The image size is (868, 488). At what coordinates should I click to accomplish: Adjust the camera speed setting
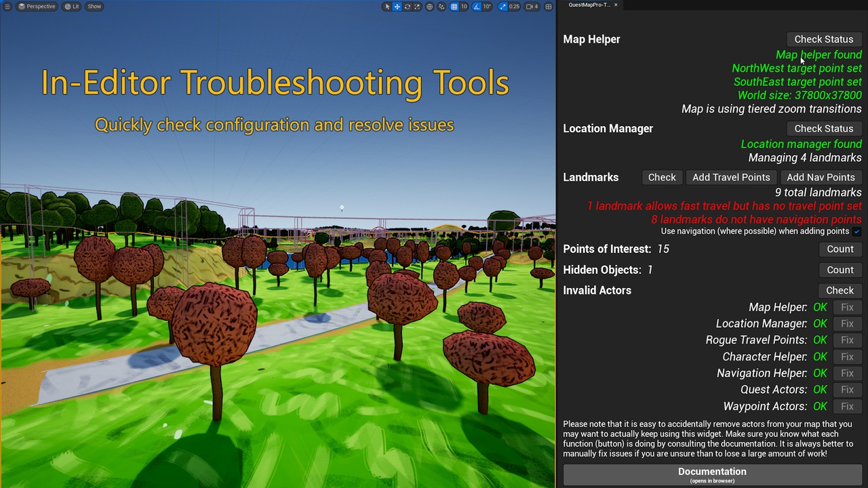click(532, 7)
